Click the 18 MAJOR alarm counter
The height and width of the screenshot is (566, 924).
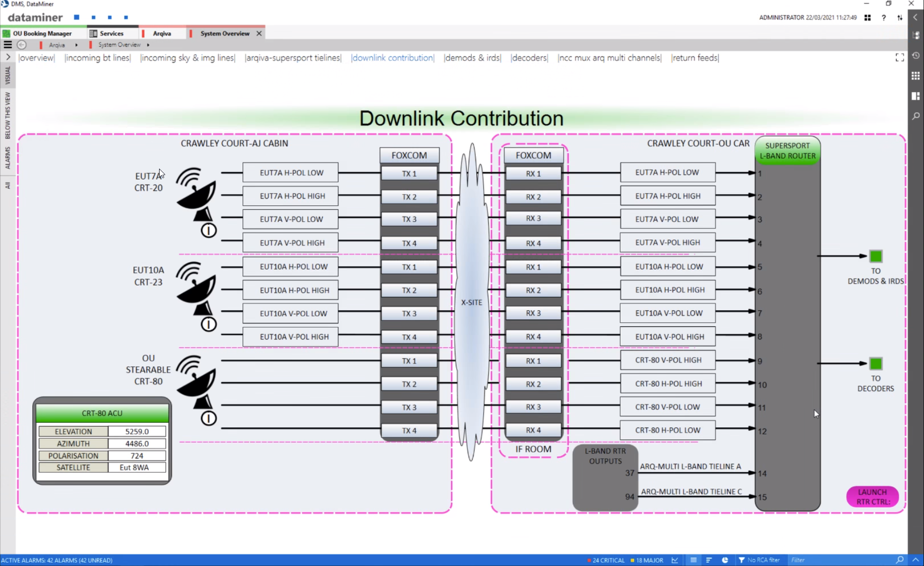647,560
